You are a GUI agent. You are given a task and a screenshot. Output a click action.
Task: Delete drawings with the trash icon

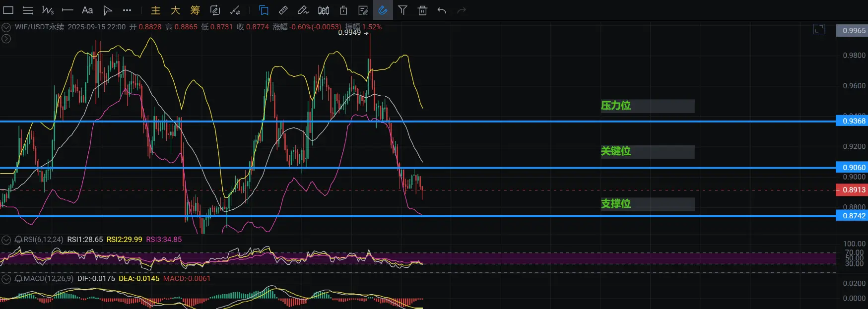422,10
